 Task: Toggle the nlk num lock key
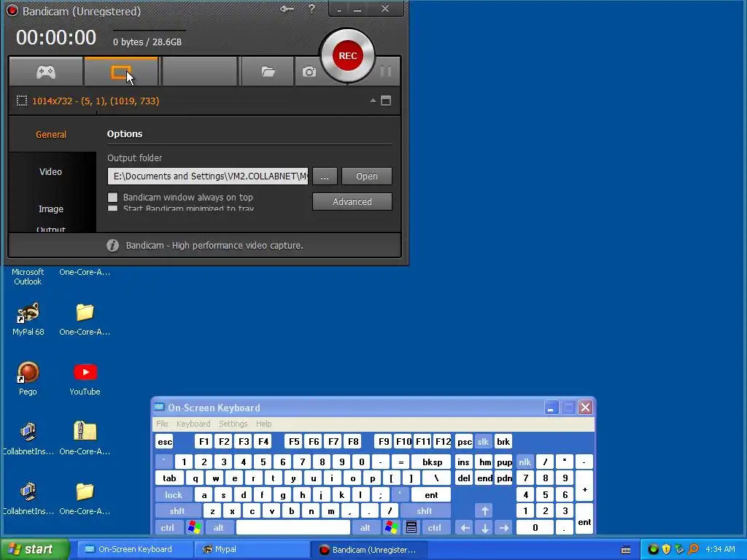coord(525,462)
